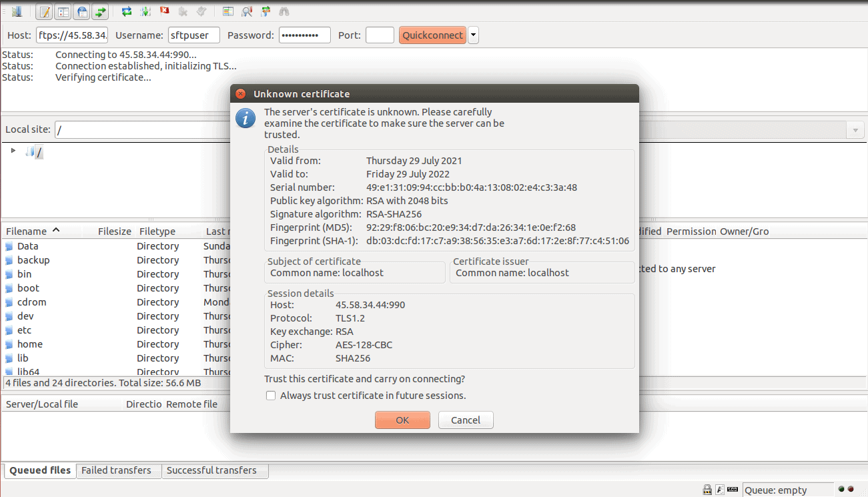Expand the root folder in local tree
Image resolution: width=868 pixels, height=497 pixels.
[x=13, y=151]
